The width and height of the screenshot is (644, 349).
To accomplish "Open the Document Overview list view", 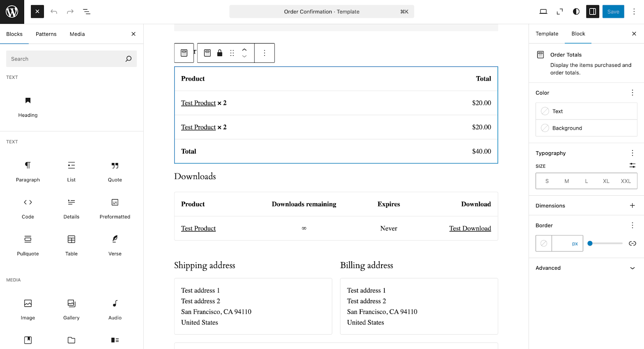I will point(87,12).
